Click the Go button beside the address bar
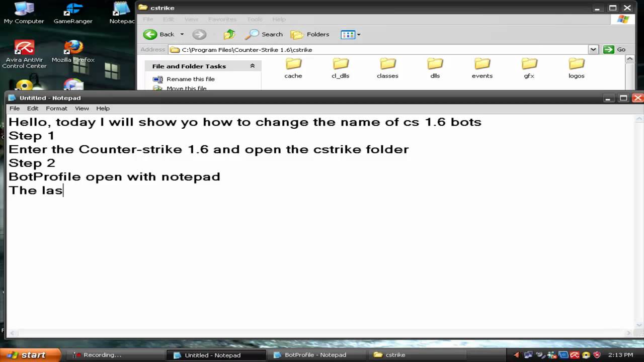644x362 pixels. 615,49
